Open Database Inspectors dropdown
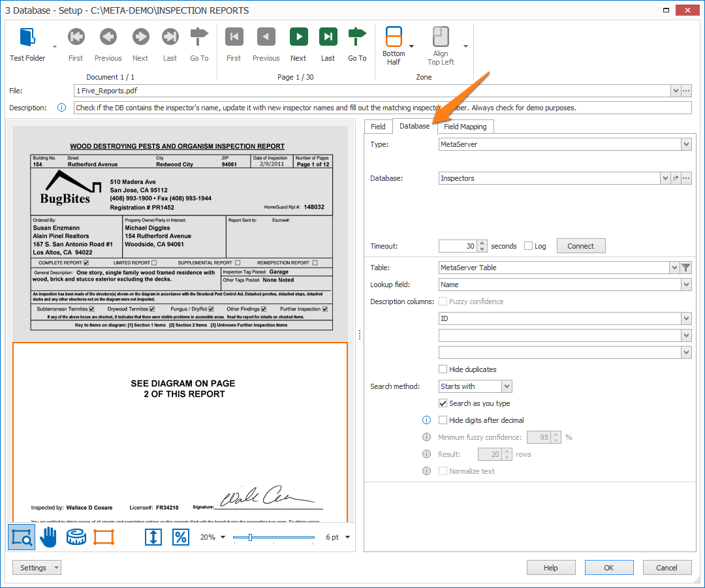Viewport: 705px width, 588px height. coord(665,178)
